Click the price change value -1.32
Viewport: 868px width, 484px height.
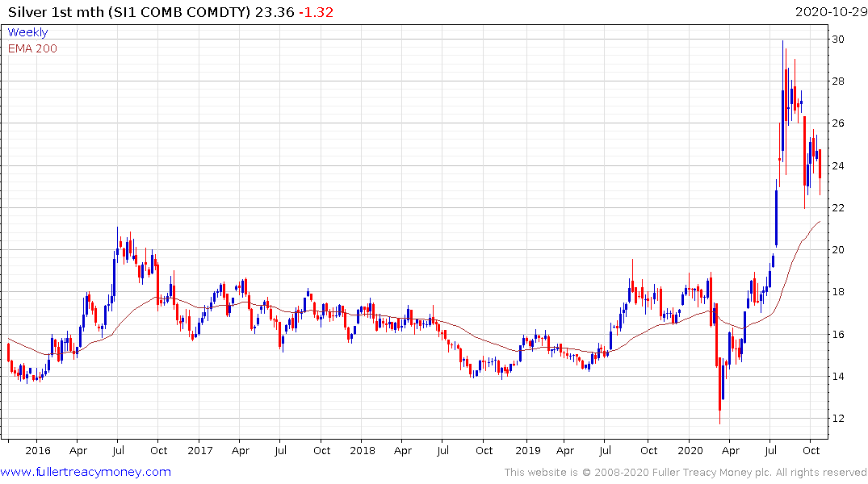316,12
